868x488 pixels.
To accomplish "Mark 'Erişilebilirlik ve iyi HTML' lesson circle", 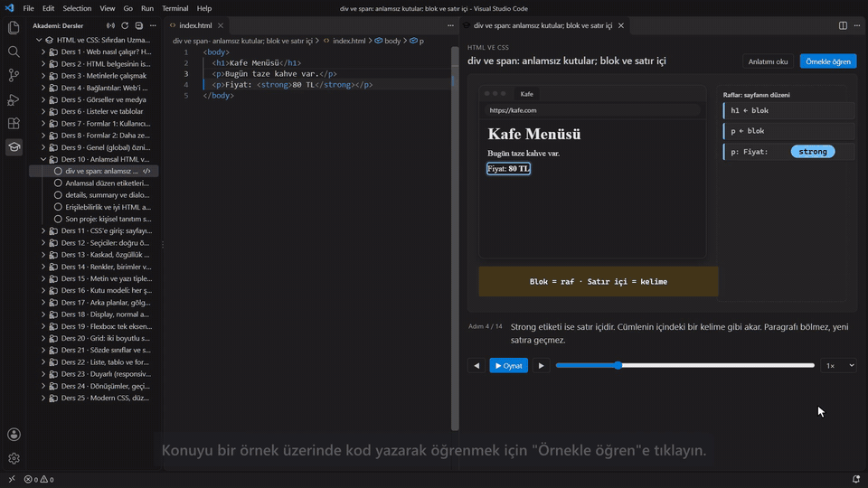I will 58,207.
